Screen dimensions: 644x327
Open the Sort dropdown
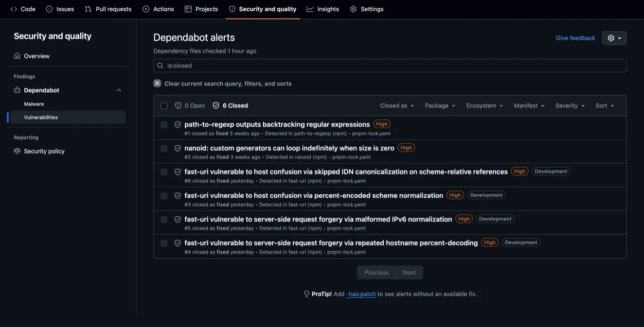605,105
